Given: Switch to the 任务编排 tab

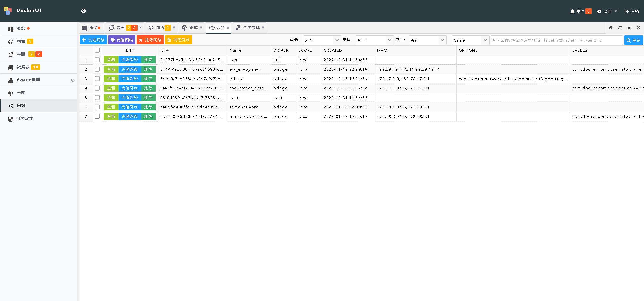Looking at the screenshot, I should pos(251,28).
